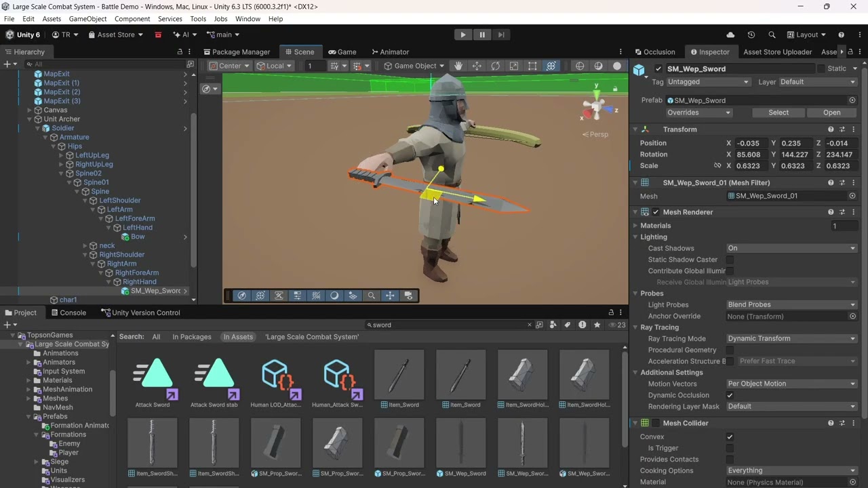Open the Undo History icon
The image size is (868, 488).
coord(751,35)
